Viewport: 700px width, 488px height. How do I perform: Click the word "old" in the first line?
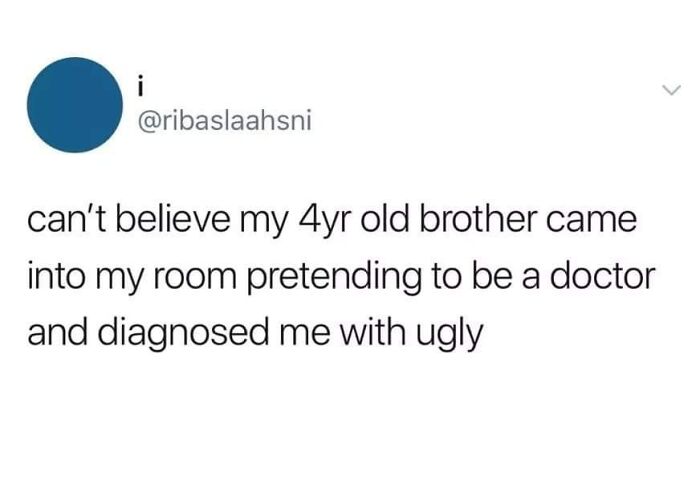386,219
